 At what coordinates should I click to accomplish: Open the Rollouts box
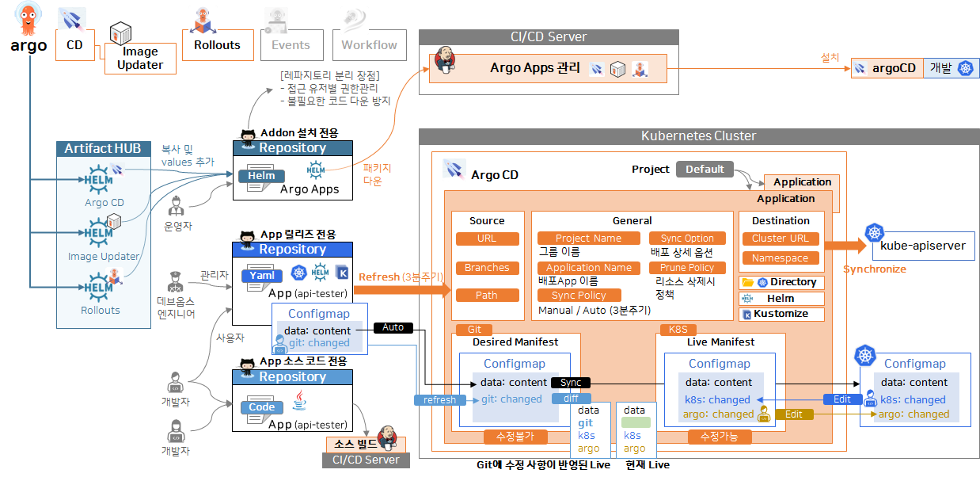[x=217, y=45]
